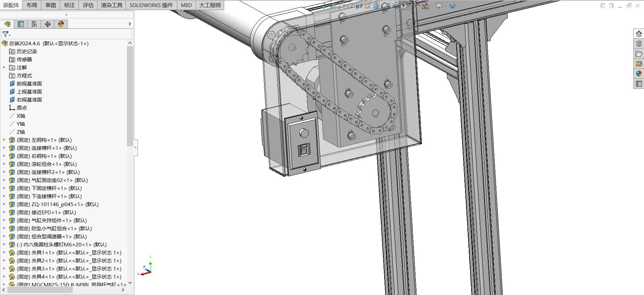Open the Design Library task pane tab
The image size is (644, 295).
click(x=639, y=44)
